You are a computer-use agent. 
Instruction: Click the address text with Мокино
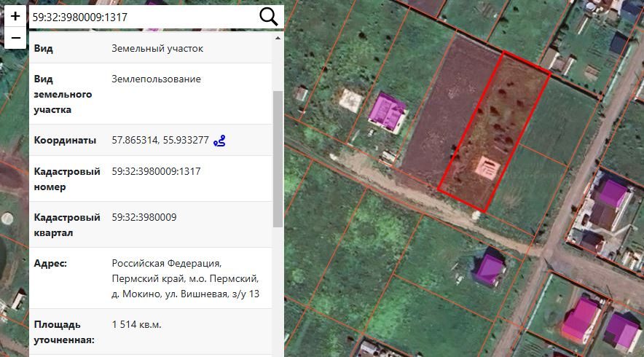click(x=185, y=278)
